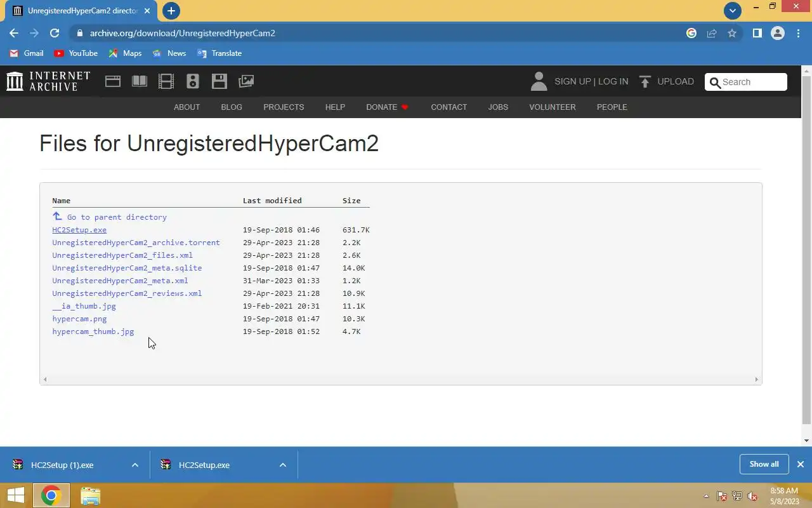Click the site lock icon
The image size is (812, 508).
click(x=79, y=33)
